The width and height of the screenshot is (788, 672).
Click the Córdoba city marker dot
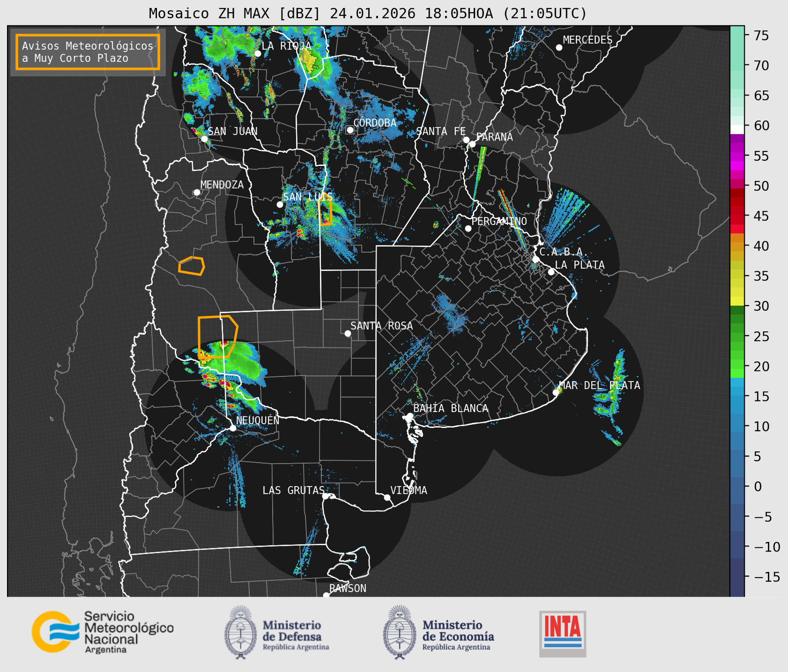click(350, 130)
